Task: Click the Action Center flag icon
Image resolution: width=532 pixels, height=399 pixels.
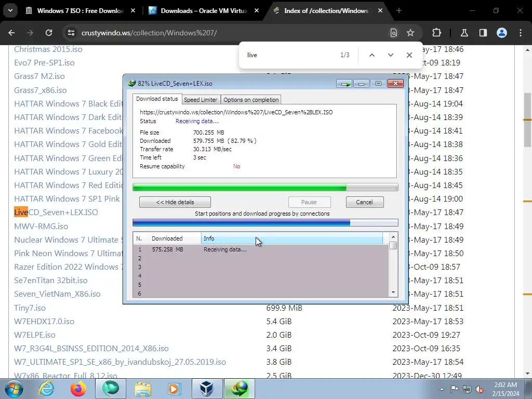Action: click(x=454, y=389)
